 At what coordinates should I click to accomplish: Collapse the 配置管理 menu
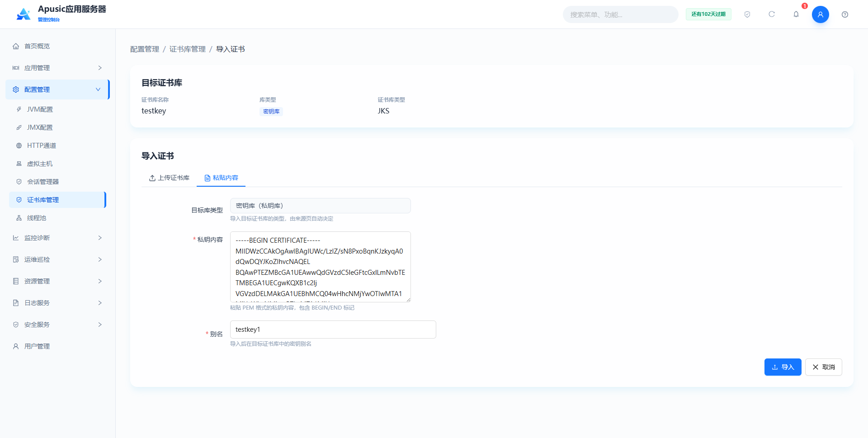(x=57, y=89)
